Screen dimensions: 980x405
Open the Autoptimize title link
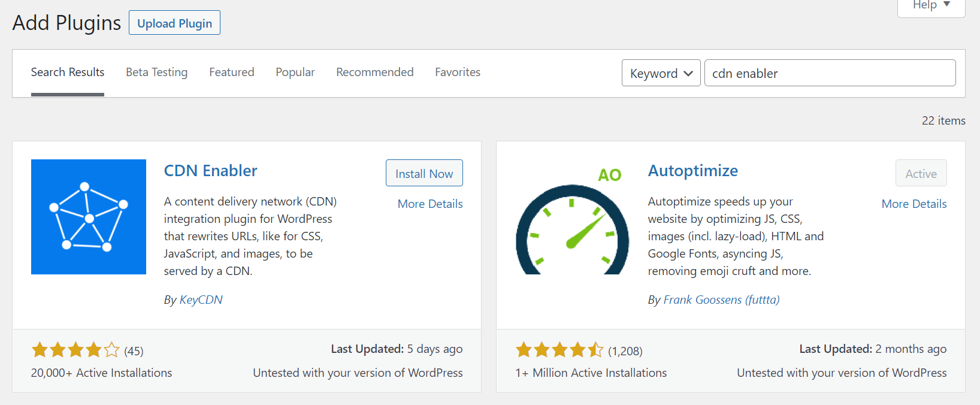[x=693, y=171]
